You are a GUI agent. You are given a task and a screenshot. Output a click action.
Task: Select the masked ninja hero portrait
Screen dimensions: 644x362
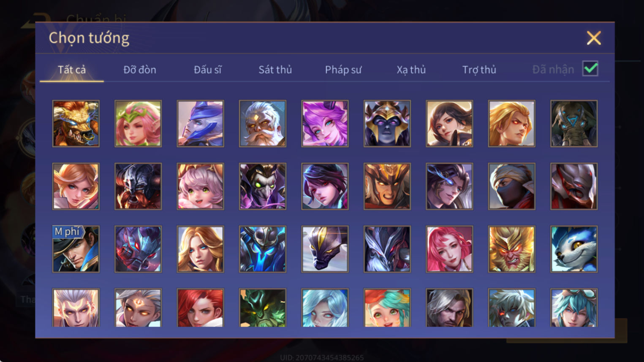pyautogui.click(x=511, y=186)
